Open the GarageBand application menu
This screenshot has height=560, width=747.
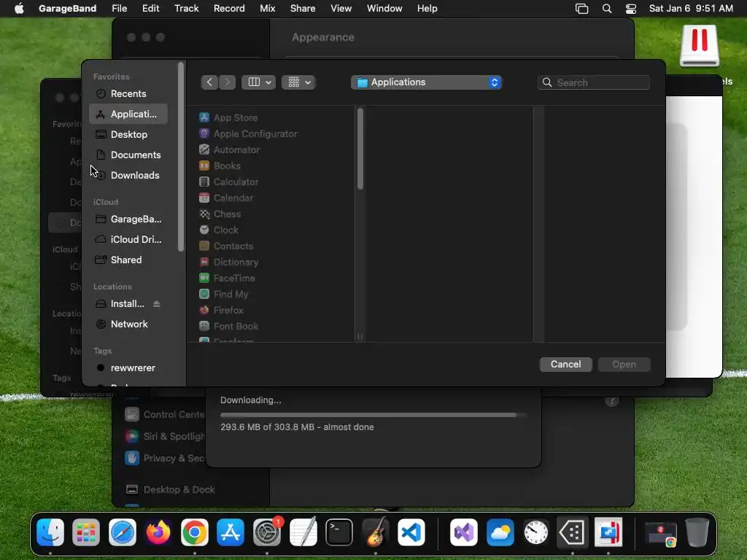point(67,8)
